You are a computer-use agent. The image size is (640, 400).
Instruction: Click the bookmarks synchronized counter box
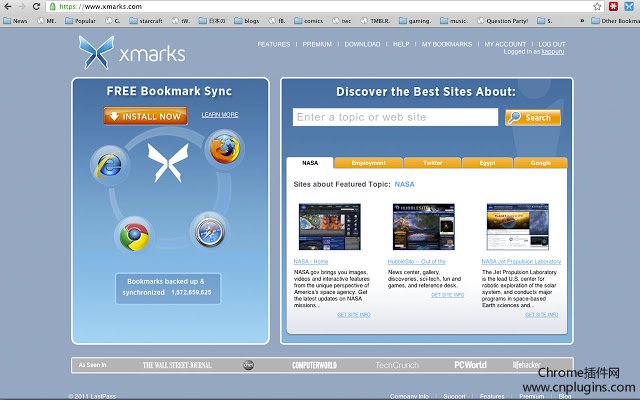coord(168,289)
